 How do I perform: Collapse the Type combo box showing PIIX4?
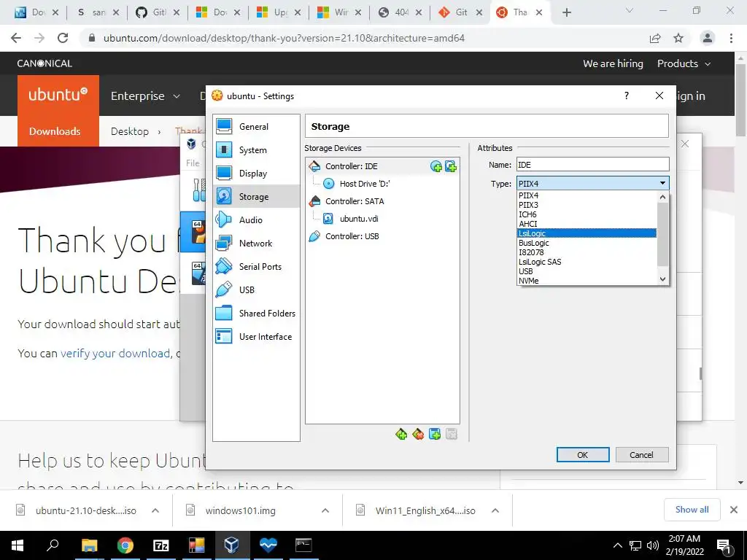tap(592, 183)
